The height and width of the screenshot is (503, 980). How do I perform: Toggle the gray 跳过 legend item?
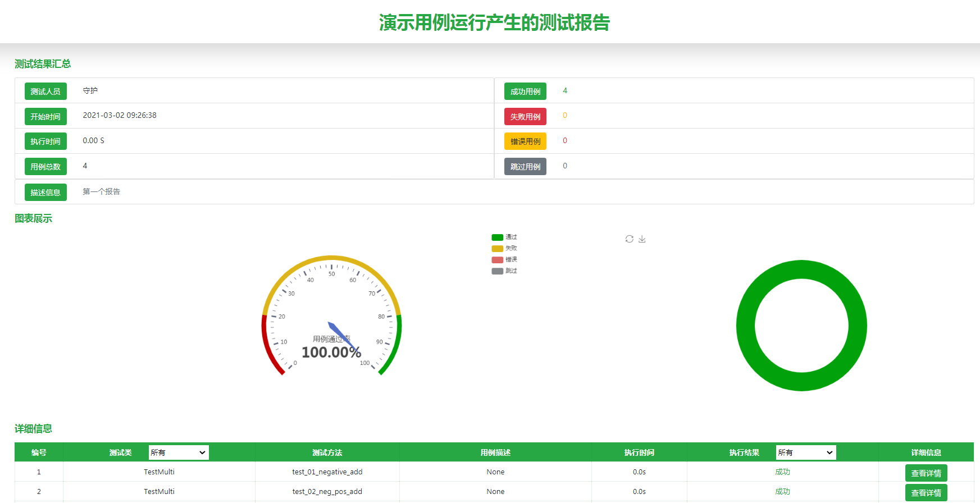(504, 271)
